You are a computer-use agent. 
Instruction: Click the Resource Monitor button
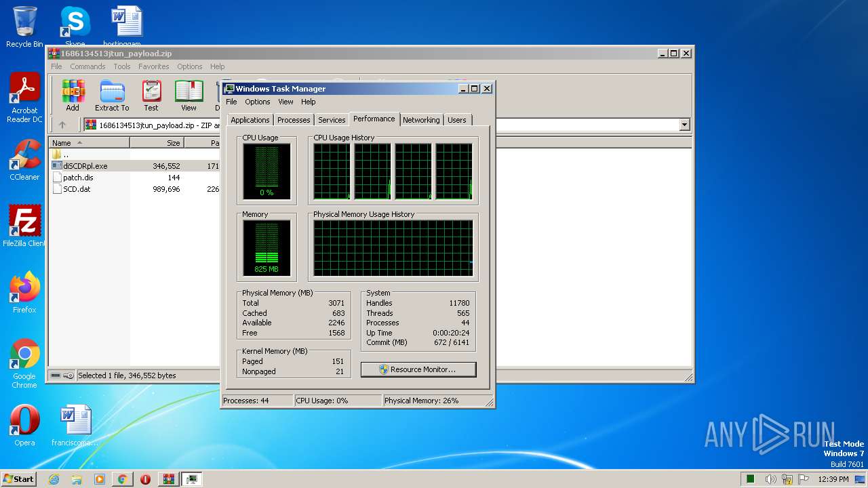[x=418, y=369]
